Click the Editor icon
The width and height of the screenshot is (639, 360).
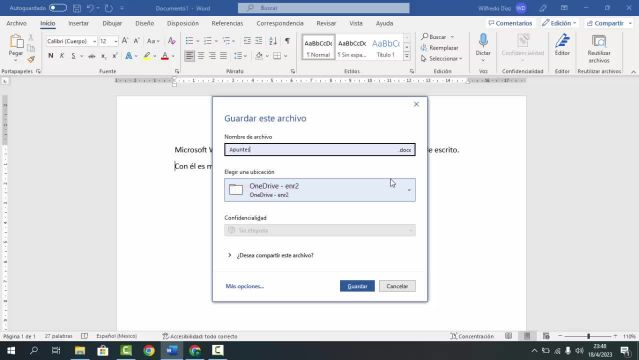(x=562, y=40)
